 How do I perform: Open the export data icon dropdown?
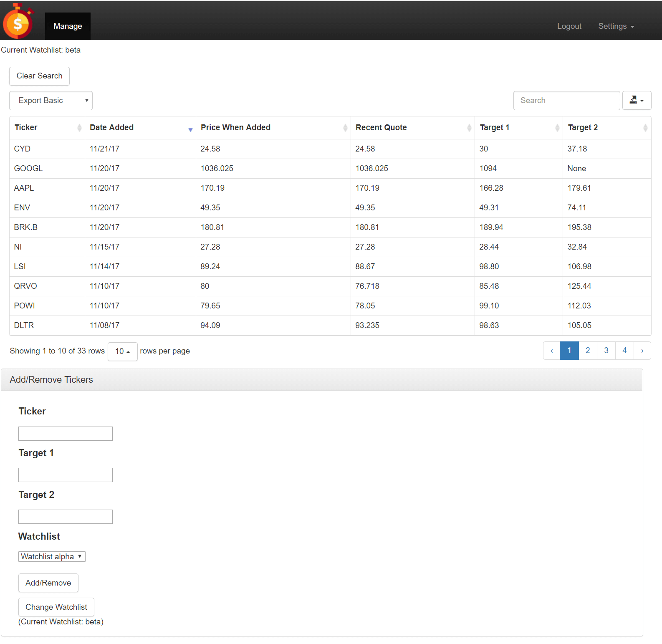(637, 101)
